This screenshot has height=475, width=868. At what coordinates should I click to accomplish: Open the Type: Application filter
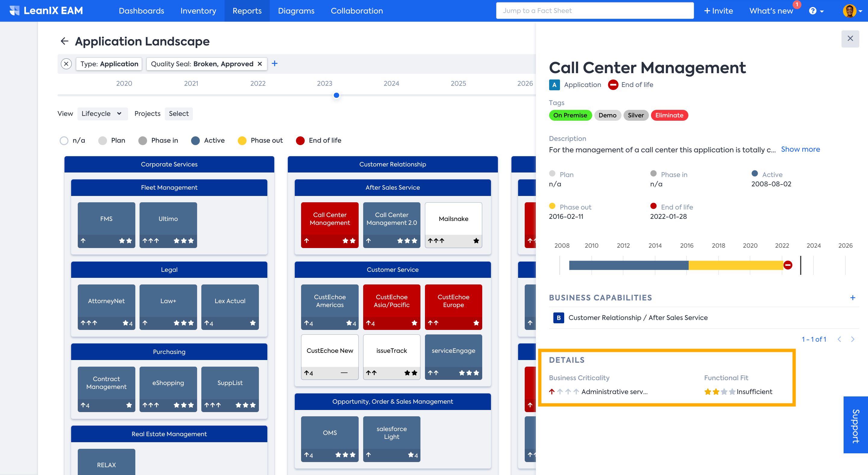[x=109, y=64]
